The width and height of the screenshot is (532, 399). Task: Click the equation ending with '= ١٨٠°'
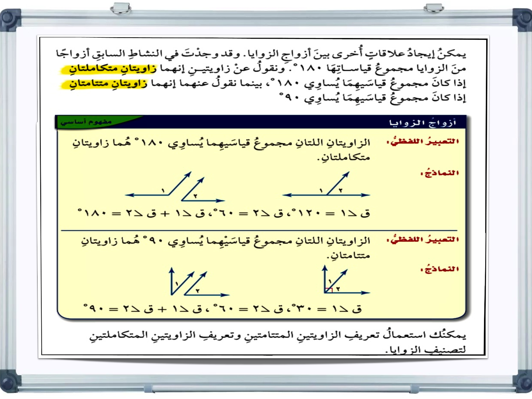coord(223,214)
